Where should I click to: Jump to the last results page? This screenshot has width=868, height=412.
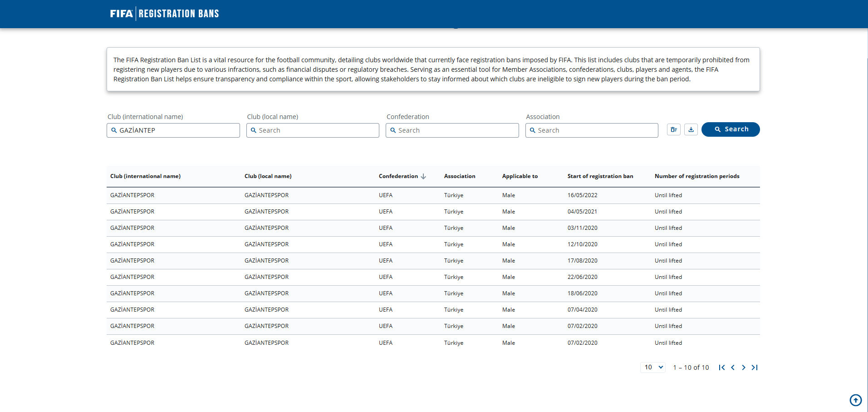pyautogui.click(x=755, y=367)
